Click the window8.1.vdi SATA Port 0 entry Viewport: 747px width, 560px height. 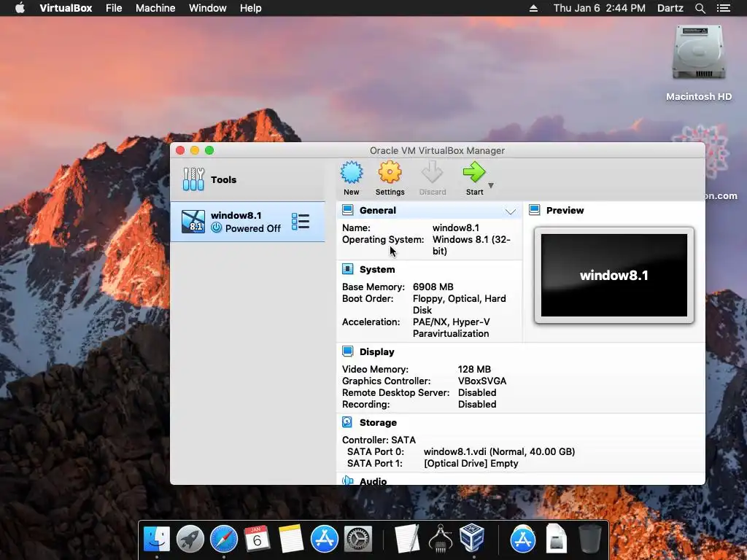coord(499,451)
